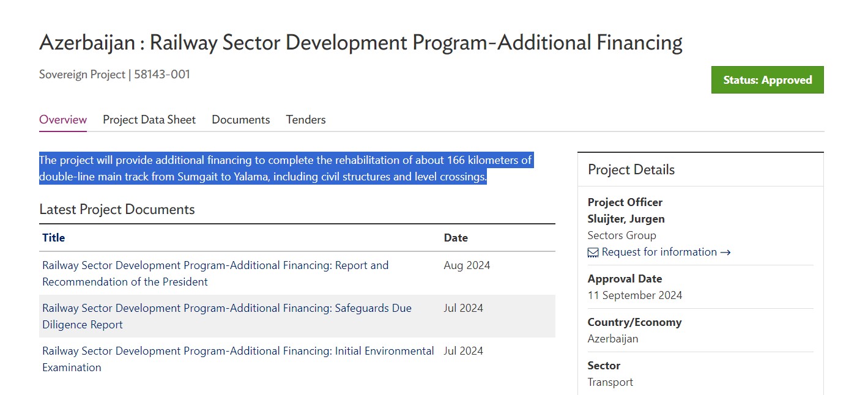This screenshot has height=395, width=868.
Task: Click the Azerbaijan Railway Sector page heading
Action: coord(360,43)
